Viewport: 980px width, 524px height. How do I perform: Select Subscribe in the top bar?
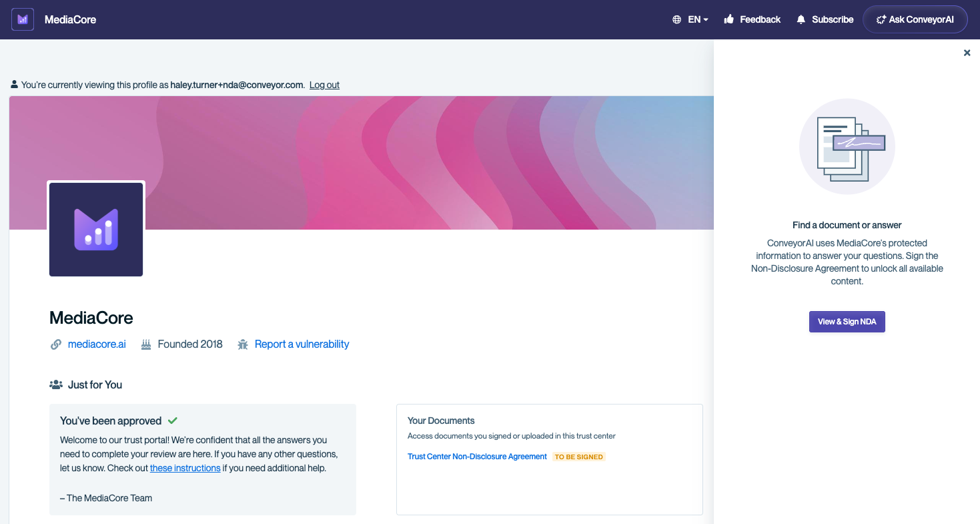point(833,19)
